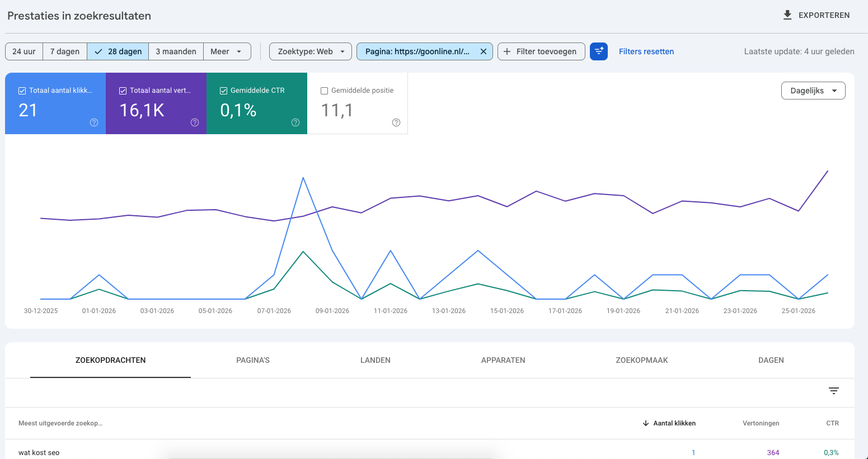
Task: Uncheck the Totaal aantal klikken checkbox
Action: (x=22, y=91)
